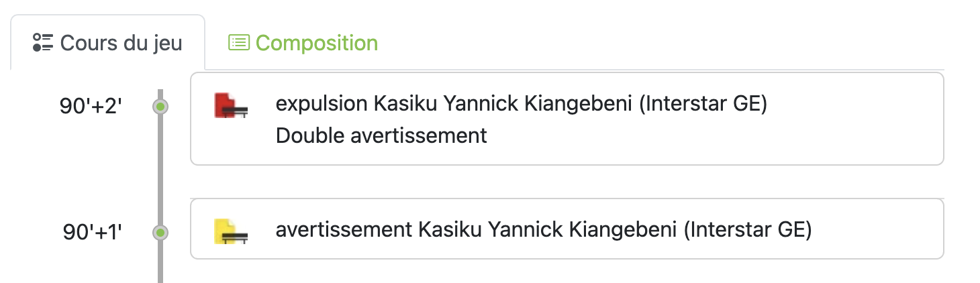Click the word expulsion in the first event

tap(321, 104)
